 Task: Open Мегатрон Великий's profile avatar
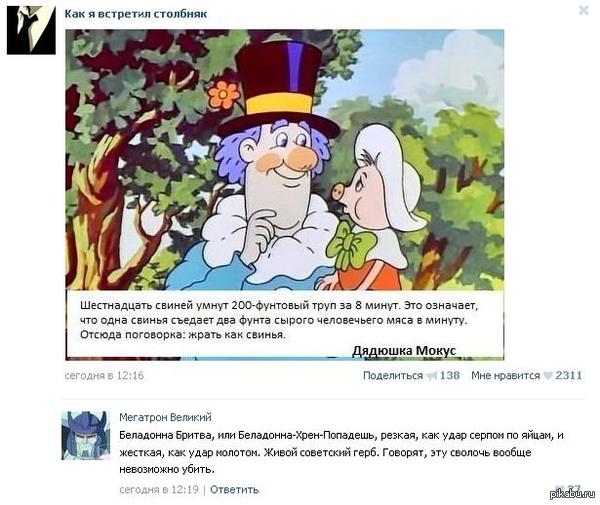coord(86,435)
